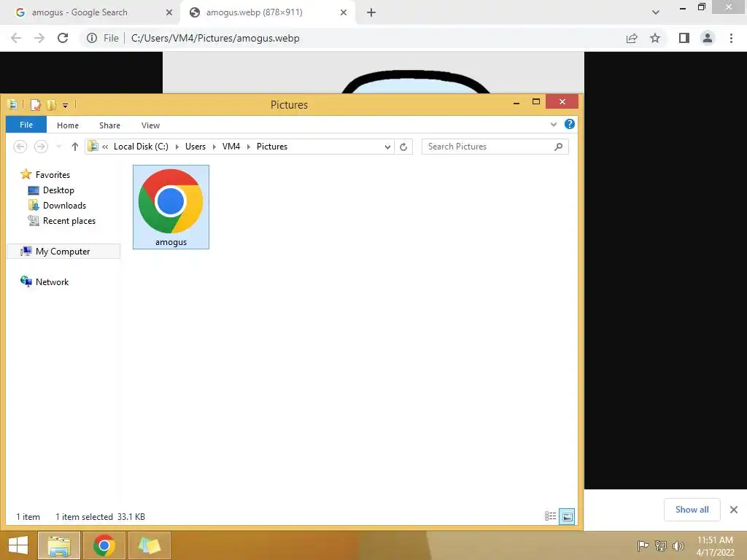Open the Windows Start button
747x560 pixels.
tap(18, 545)
